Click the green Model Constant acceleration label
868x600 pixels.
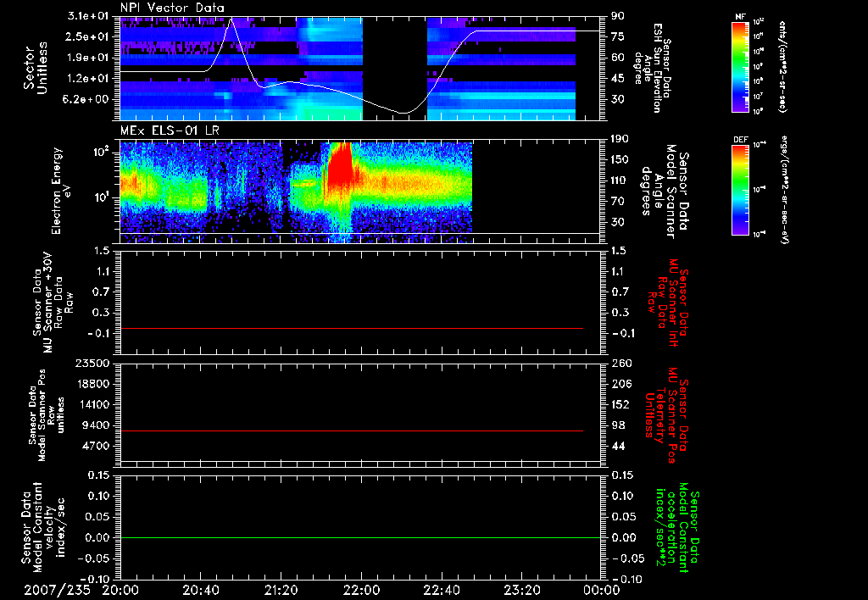[677, 527]
